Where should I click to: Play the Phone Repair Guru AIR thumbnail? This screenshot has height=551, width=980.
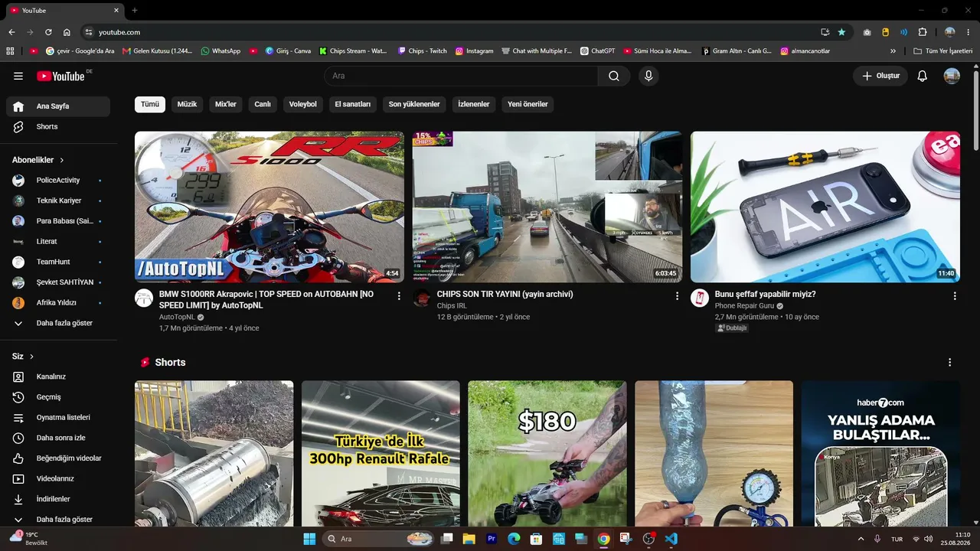click(x=825, y=207)
